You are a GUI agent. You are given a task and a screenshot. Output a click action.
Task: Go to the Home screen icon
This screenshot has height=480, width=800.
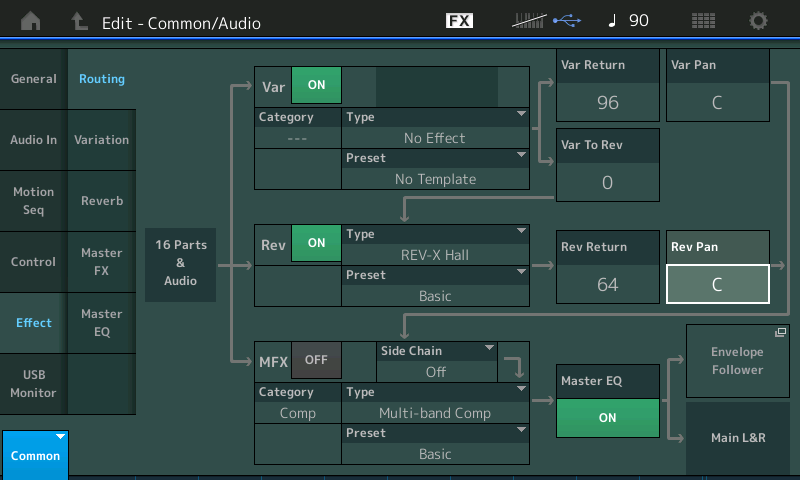point(31,21)
